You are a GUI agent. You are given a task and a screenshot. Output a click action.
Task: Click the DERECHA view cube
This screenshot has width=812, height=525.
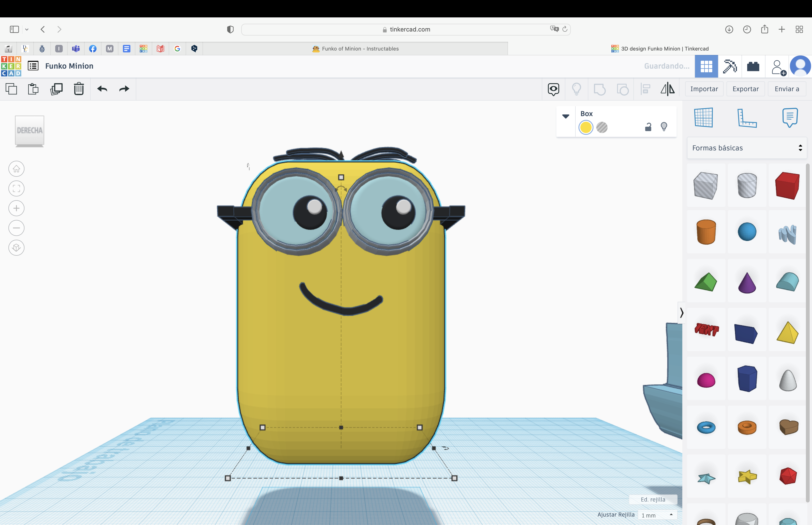[x=30, y=131]
